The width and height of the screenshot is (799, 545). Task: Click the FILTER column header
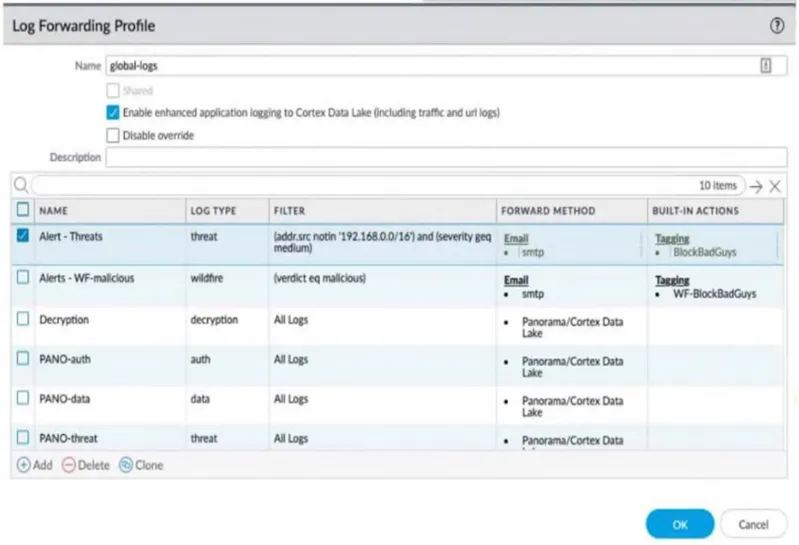tap(289, 211)
